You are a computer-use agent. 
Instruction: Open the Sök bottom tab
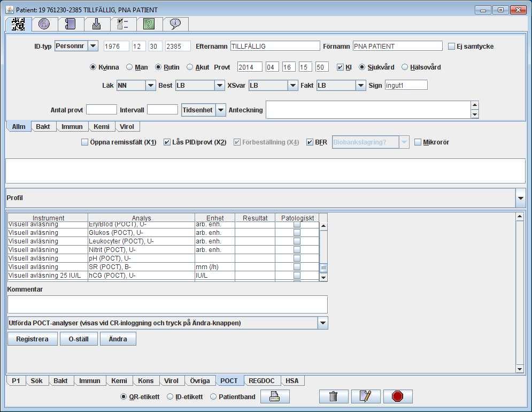pyautogui.click(x=37, y=381)
